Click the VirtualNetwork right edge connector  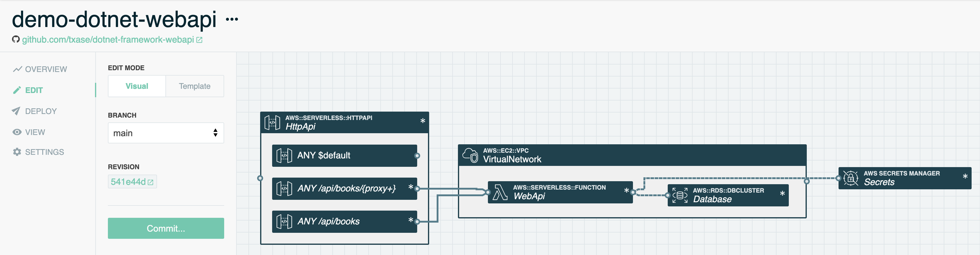(806, 181)
